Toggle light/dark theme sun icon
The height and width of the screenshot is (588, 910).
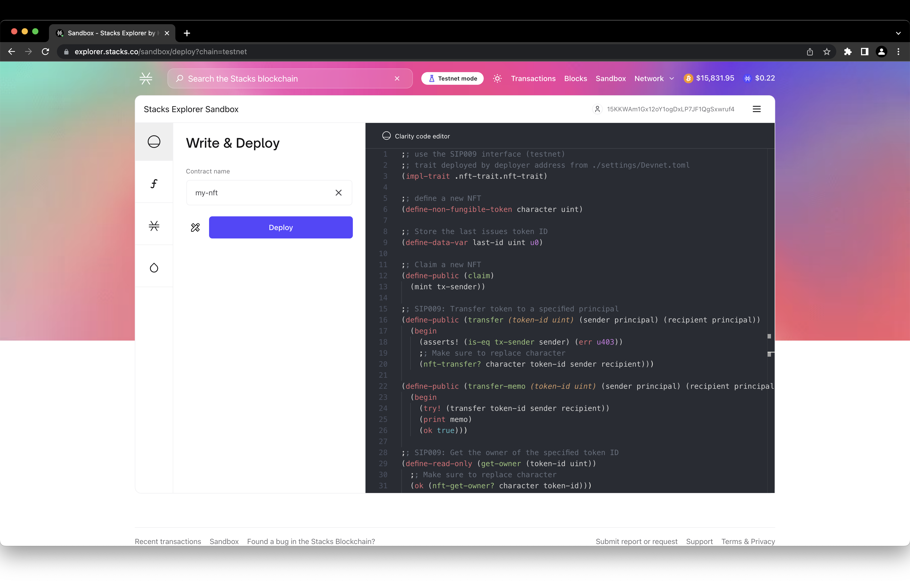pyautogui.click(x=497, y=79)
